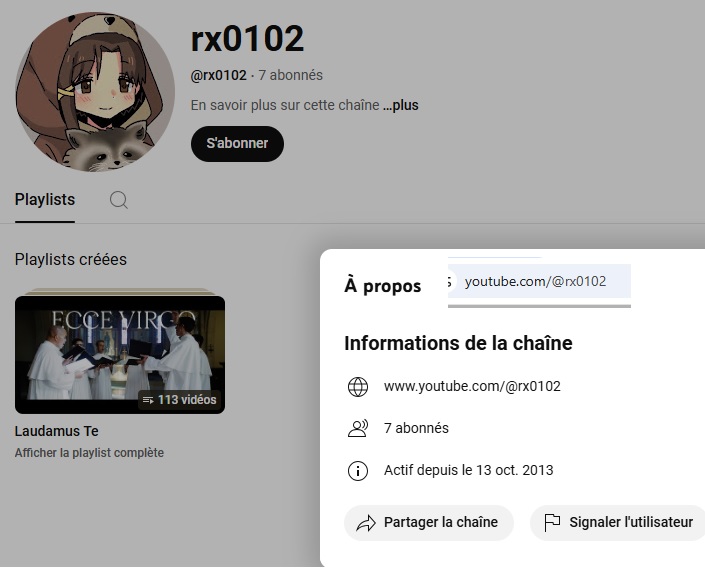Click the rx0102 channel avatar picture
Image resolution: width=705 pixels, height=568 pixels.
click(x=95, y=92)
